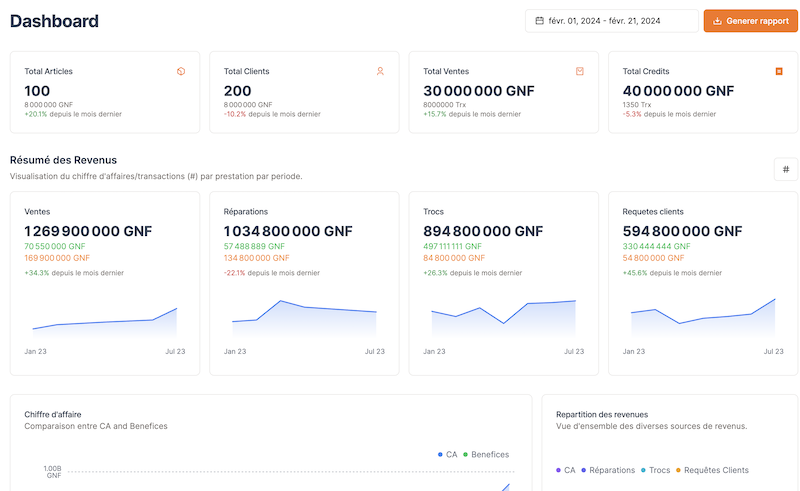Toggle Requêtes Clients legend entry
Viewport: 800px width, 491px height.
point(714,470)
